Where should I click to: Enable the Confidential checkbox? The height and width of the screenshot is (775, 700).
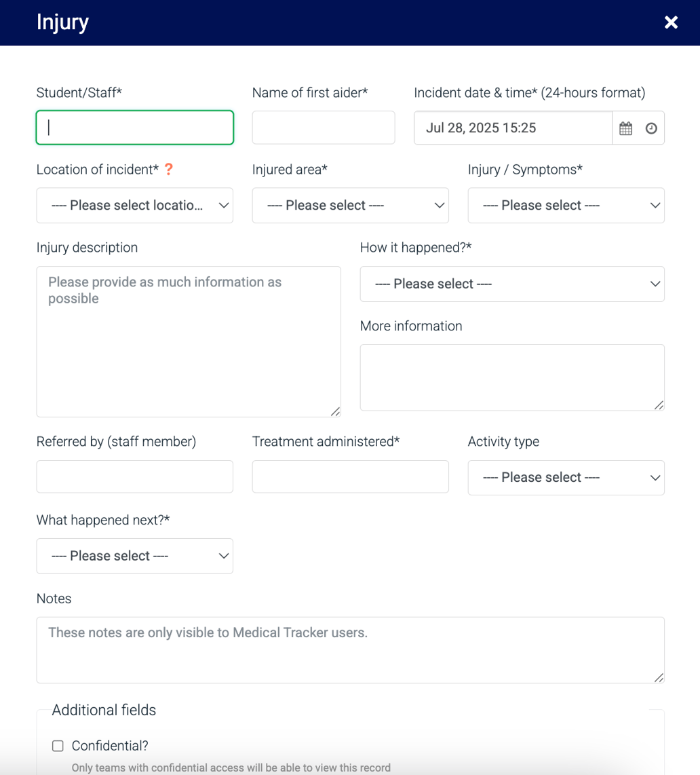click(58, 745)
